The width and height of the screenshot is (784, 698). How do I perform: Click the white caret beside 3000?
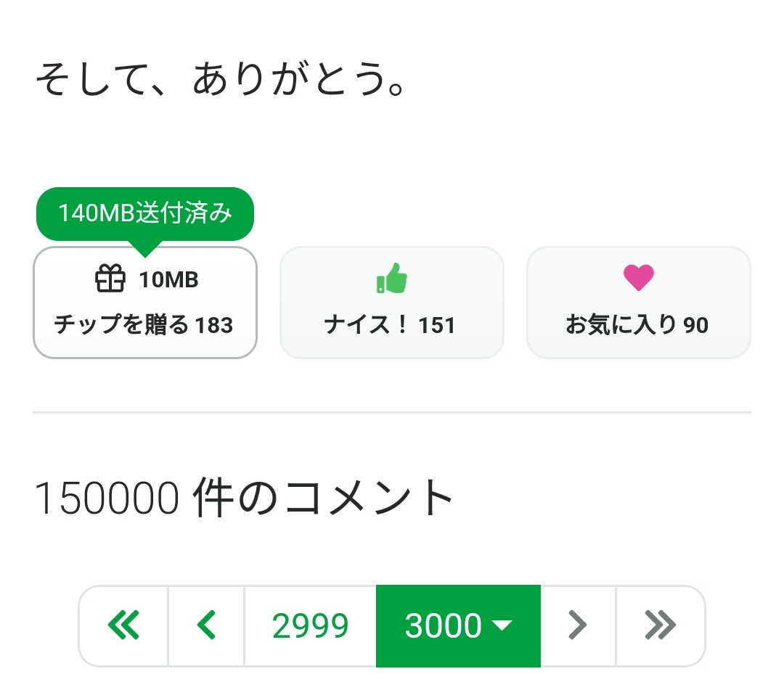point(502,625)
